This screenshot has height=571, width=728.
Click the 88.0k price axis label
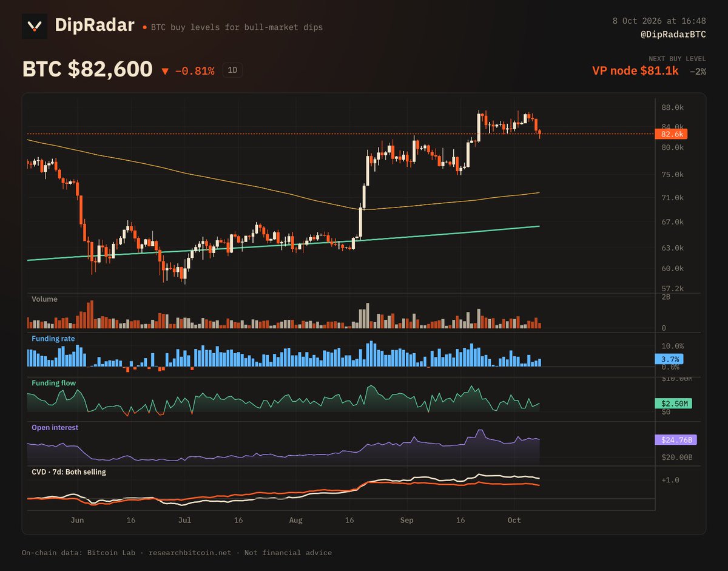pyautogui.click(x=672, y=108)
